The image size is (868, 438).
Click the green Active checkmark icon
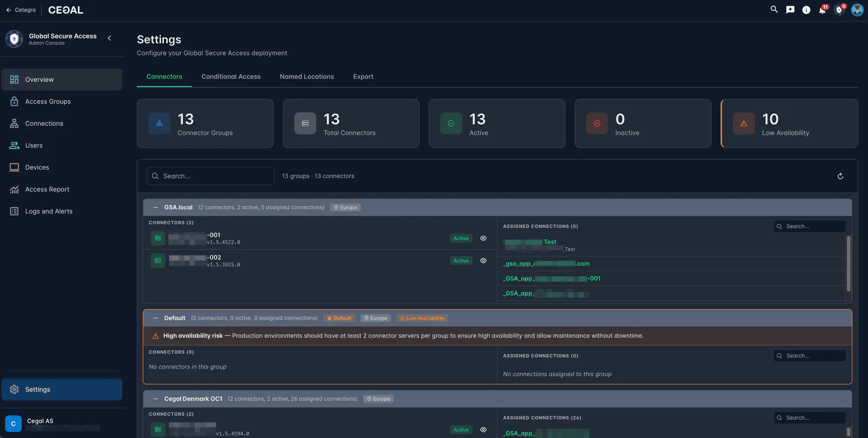451,123
